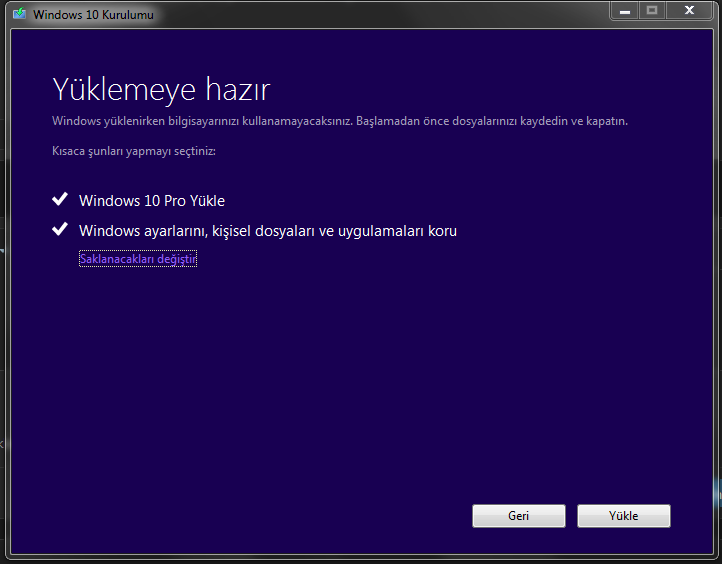Click the 'Kısaca şunları yapmayı seçtiniz:' text

pyautogui.click(x=134, y=151)
